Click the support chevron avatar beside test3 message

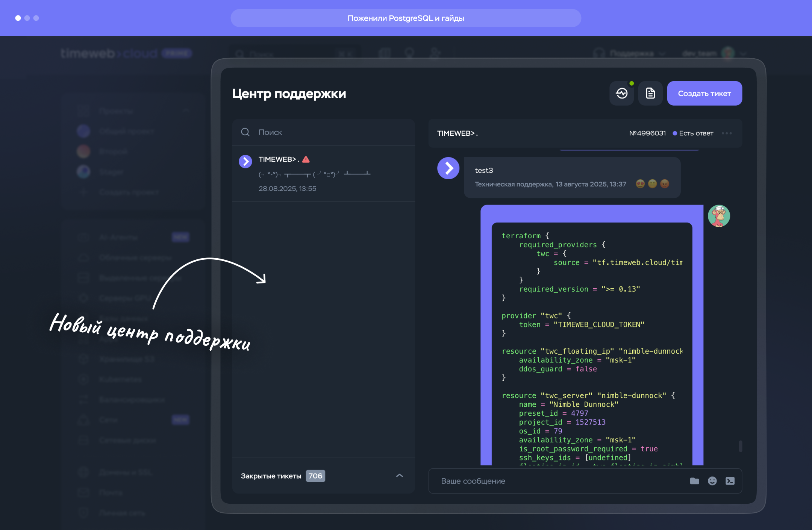pyautogui.click(x=448, y=168)
